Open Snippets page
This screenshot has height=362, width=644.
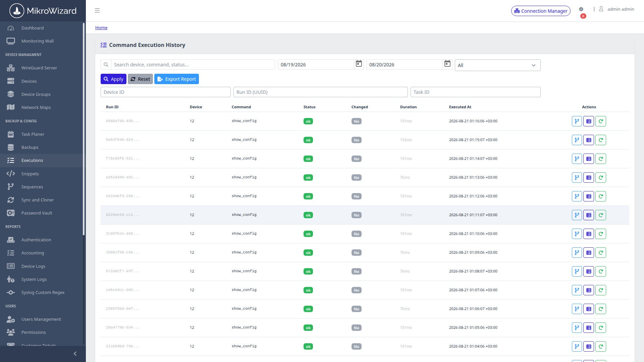coord(42,174)
